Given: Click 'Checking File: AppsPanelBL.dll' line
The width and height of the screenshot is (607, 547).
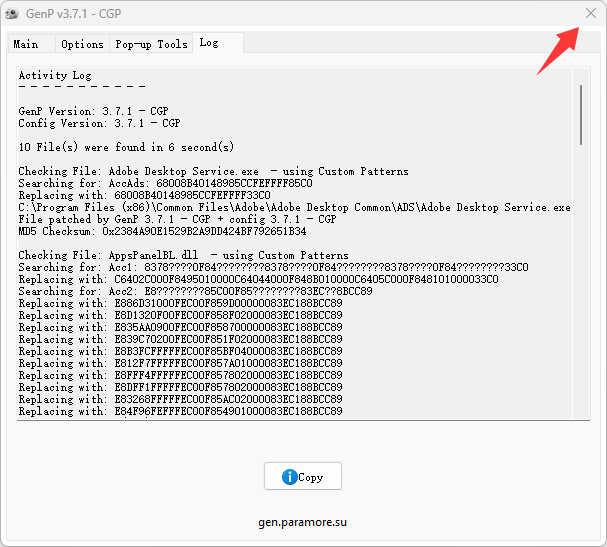Looking at the screenshot, I should 183,255.
